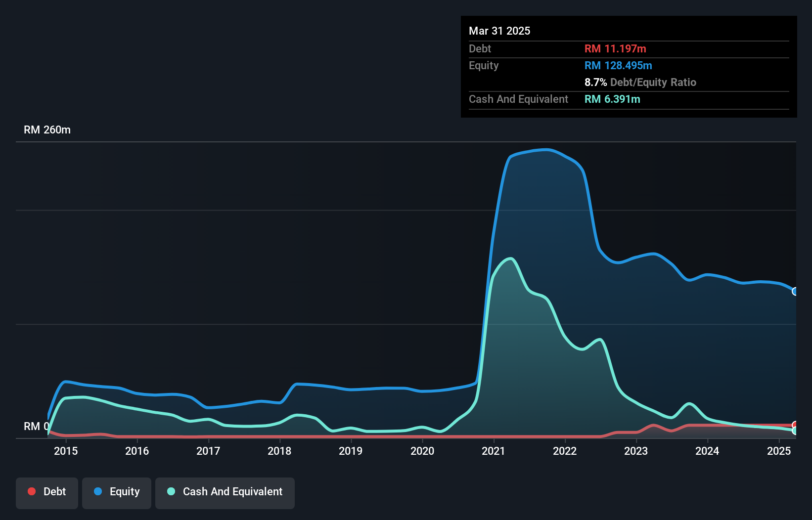Image resolution: width=812 pixels, height=520 pixels.
Task: Click Cash And Equivalent label in tooltip
Action: 518,99
